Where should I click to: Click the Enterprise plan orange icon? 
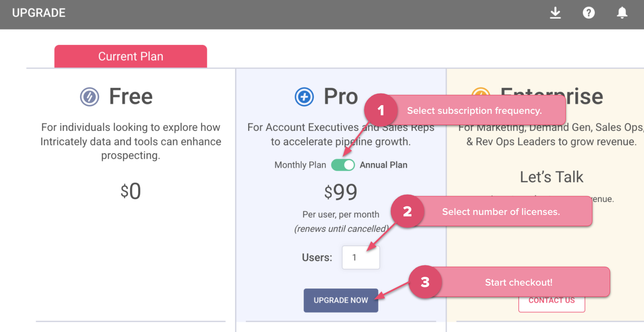pyautogui.click(x=481, y=91)
